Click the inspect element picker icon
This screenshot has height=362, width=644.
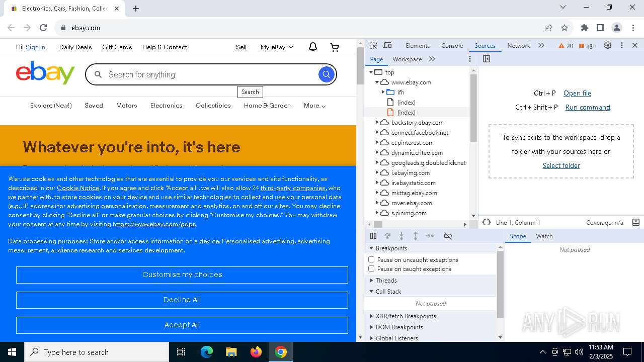[x=373, y=45]
